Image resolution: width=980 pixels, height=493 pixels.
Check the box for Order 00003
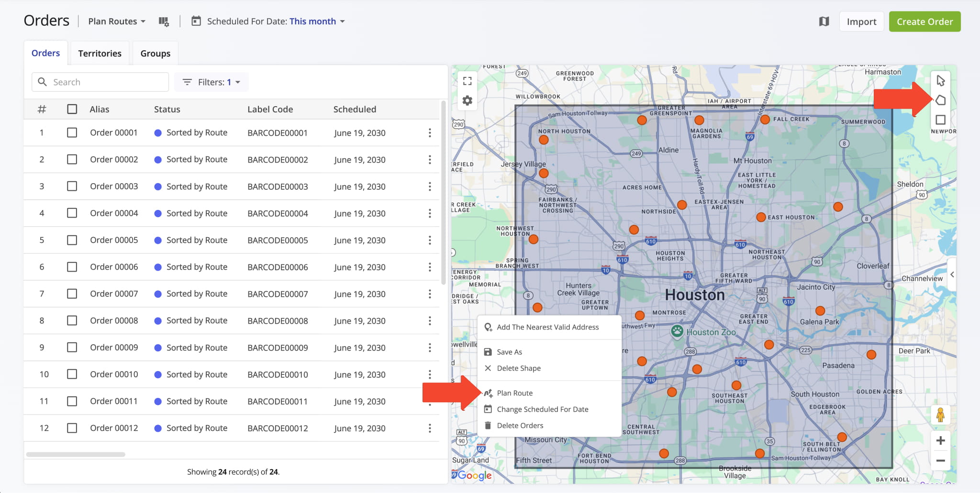[x=72, y=186]
